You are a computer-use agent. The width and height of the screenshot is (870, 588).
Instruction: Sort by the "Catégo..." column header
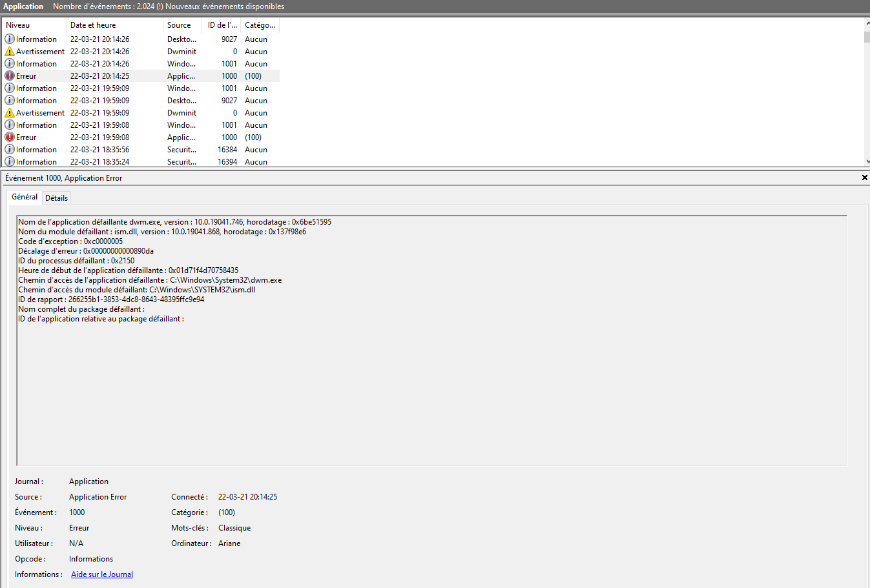pyautogui.click(x=260, y=25)
